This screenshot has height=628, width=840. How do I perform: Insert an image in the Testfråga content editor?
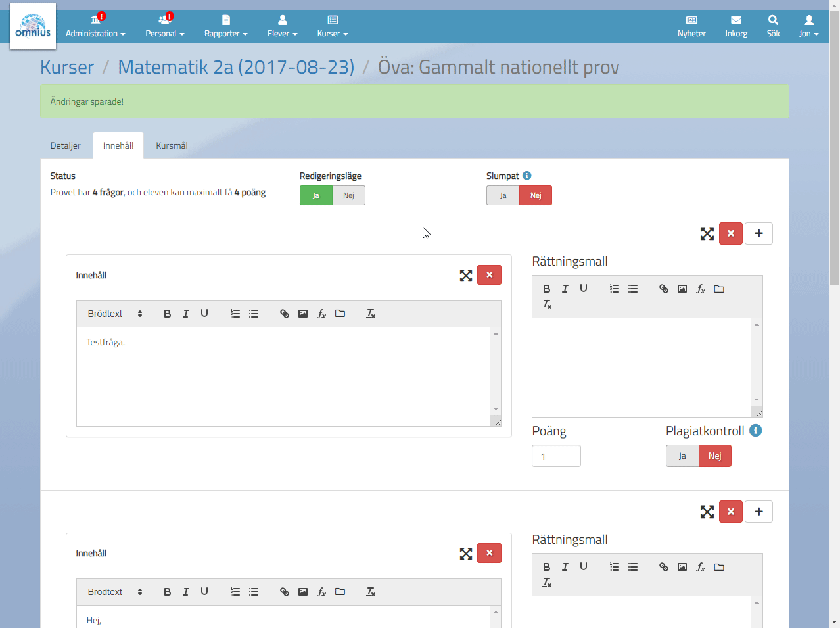tap(303, 314)
